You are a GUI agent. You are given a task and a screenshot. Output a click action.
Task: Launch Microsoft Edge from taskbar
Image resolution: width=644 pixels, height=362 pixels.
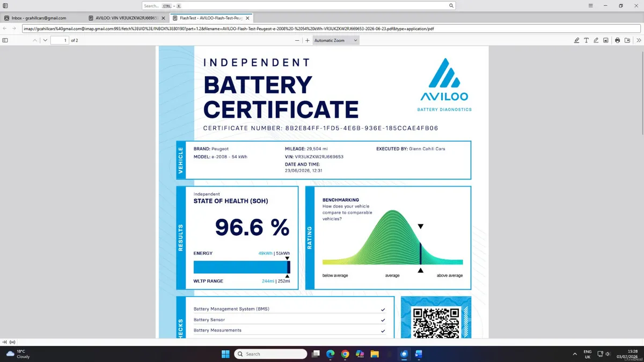click(x=331, y=354)
